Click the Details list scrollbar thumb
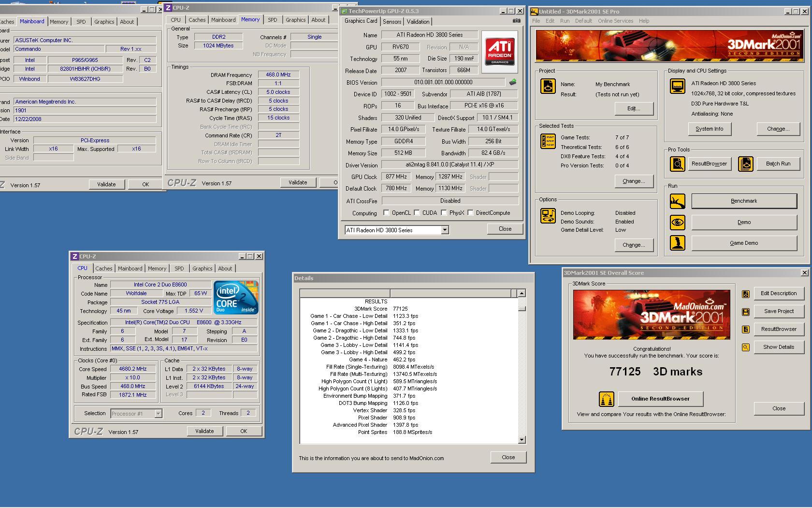 pyautogui.click(x=522, y=309)
